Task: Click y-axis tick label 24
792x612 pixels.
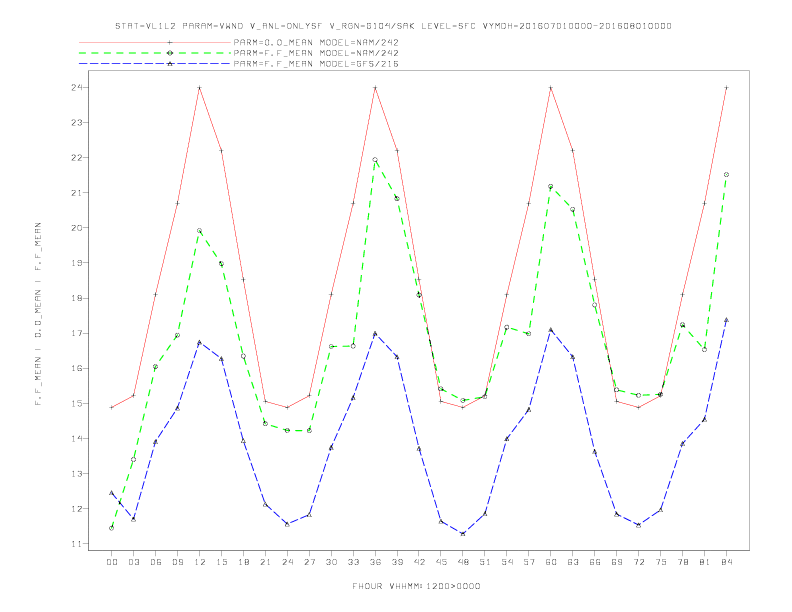Action: tap(77, 87)
